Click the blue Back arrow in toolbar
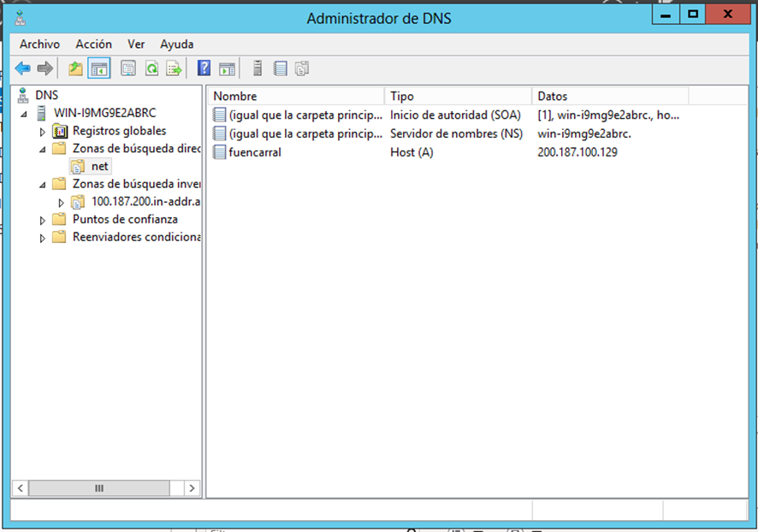Screen dimensions: 758x532 click(22, 68)
